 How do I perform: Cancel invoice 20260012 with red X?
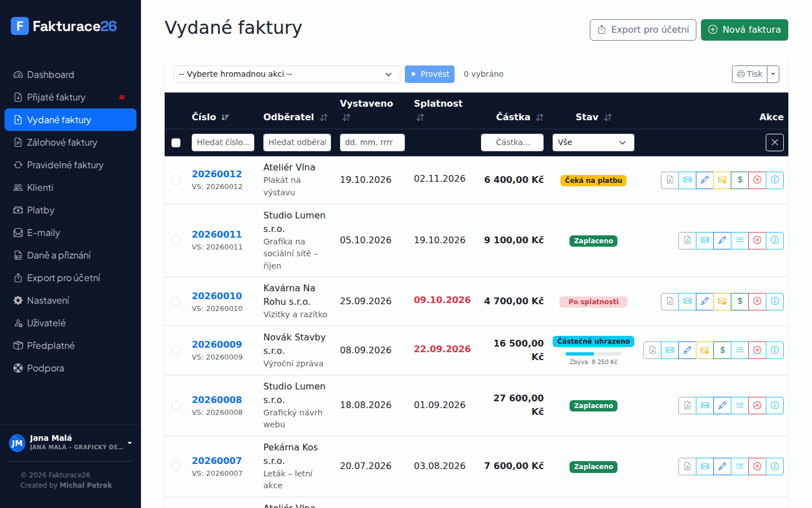point(757,180)
